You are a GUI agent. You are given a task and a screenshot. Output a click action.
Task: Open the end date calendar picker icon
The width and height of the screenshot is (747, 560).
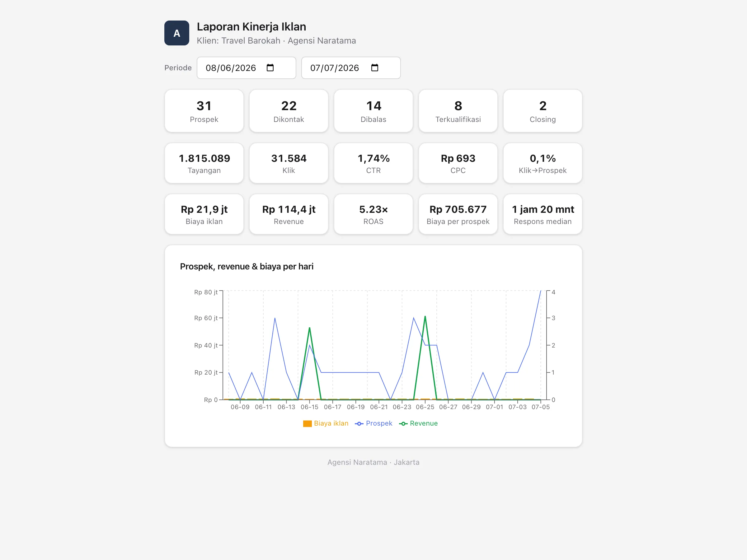(x=374, y=68)
